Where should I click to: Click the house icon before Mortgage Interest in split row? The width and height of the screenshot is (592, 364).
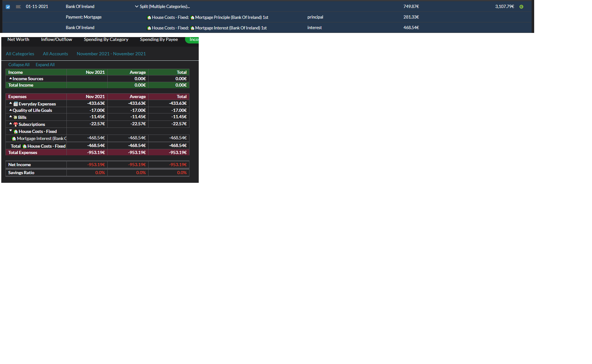click(192, 28)
